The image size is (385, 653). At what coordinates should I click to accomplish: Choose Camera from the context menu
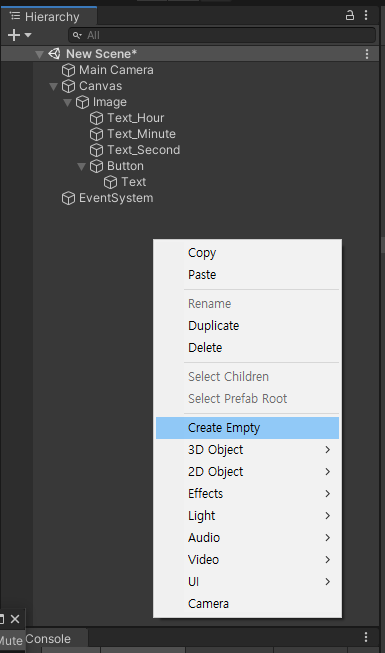[248, 604]
